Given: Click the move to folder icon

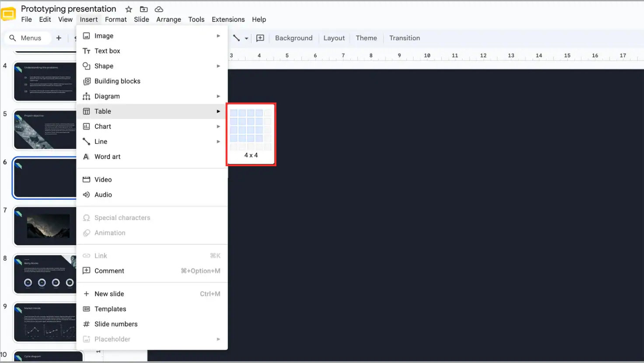Looking at the screenshot, I should 143,9.
